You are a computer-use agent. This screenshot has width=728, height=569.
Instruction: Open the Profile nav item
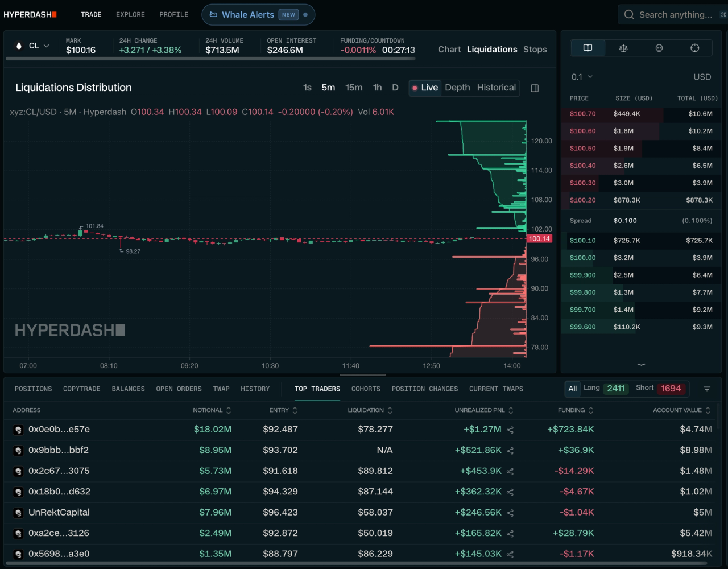click(173, 15)
